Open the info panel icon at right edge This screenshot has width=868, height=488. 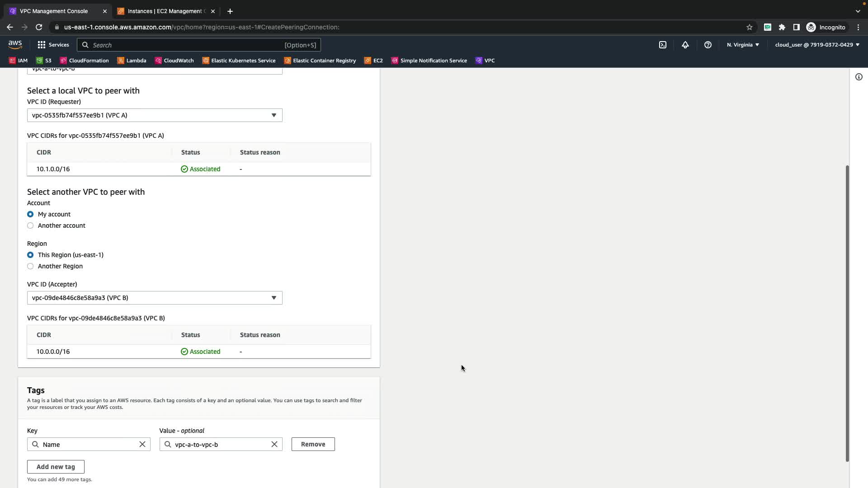[x=859, y=77]
